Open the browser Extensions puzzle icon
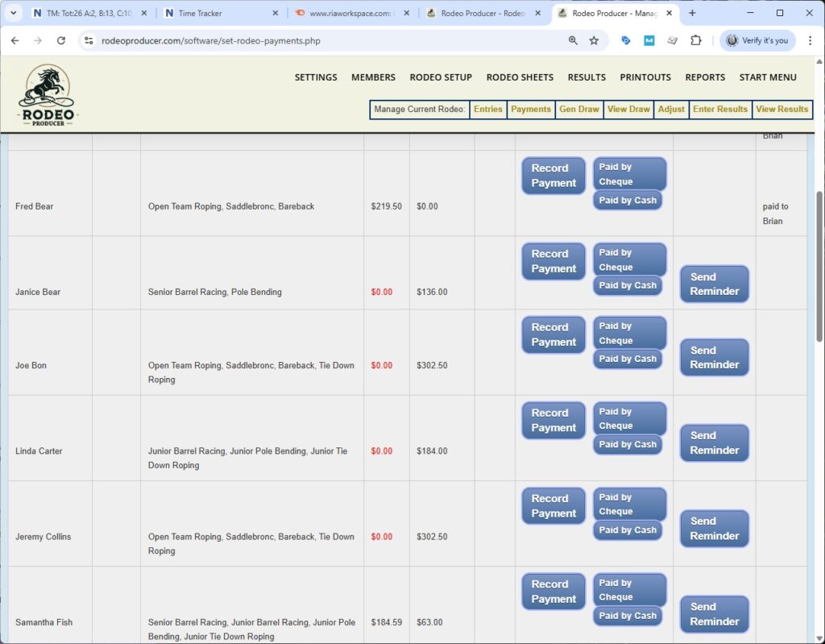The image size is (825, 644). point(696,40)
